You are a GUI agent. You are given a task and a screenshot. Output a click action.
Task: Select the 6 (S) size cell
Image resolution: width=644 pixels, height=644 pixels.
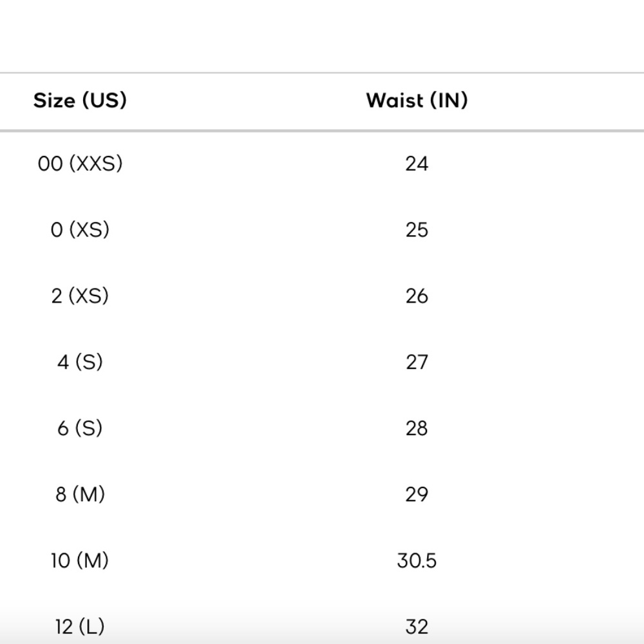(x=80, y=428)
